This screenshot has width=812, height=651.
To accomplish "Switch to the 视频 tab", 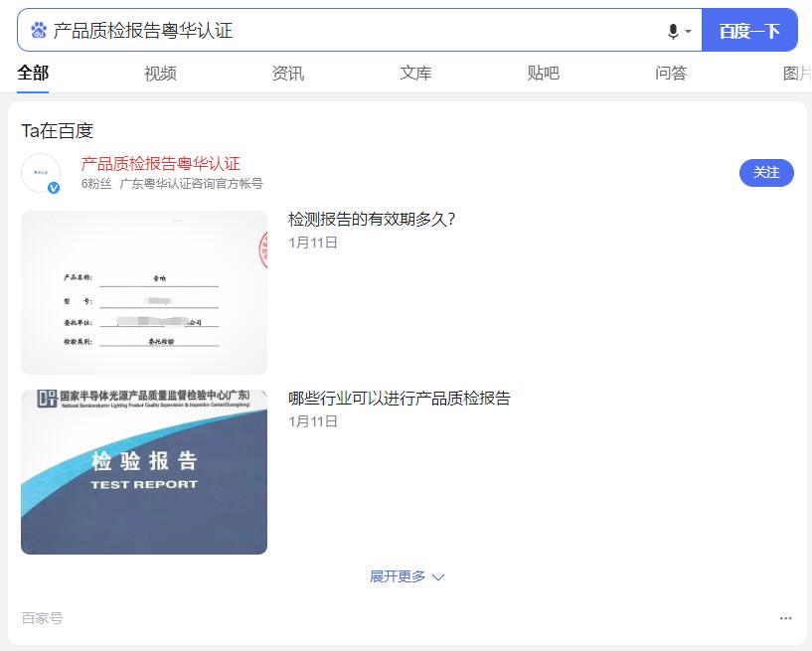I will pyautogui.click(x=161, y=73).
